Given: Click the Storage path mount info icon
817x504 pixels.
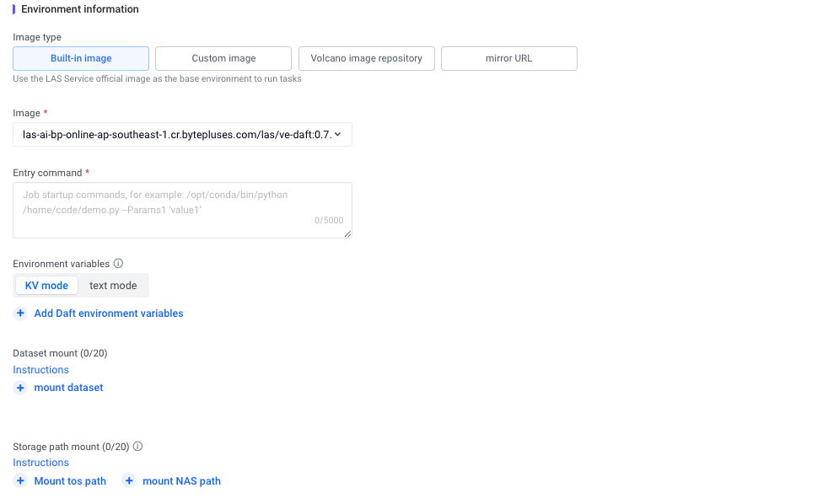Looking at the screenshot, I should (x=137, y=447).
